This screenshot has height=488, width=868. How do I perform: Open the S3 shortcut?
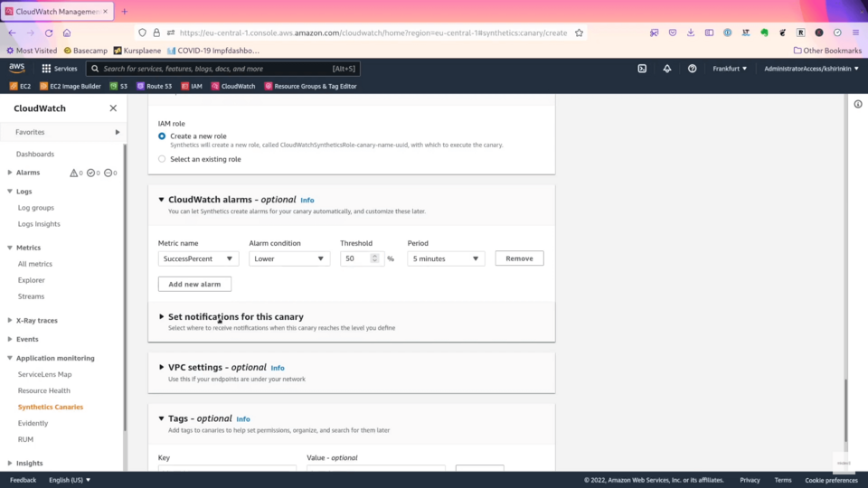118,87
